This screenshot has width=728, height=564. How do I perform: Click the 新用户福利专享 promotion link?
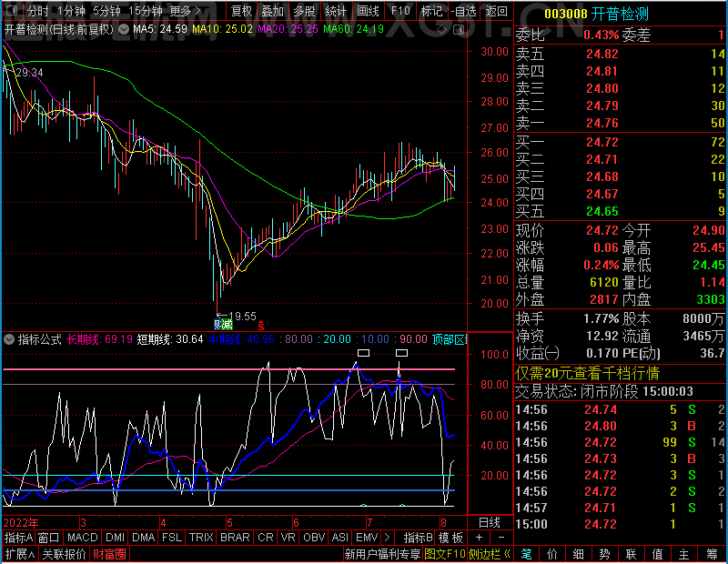[382, 554]
